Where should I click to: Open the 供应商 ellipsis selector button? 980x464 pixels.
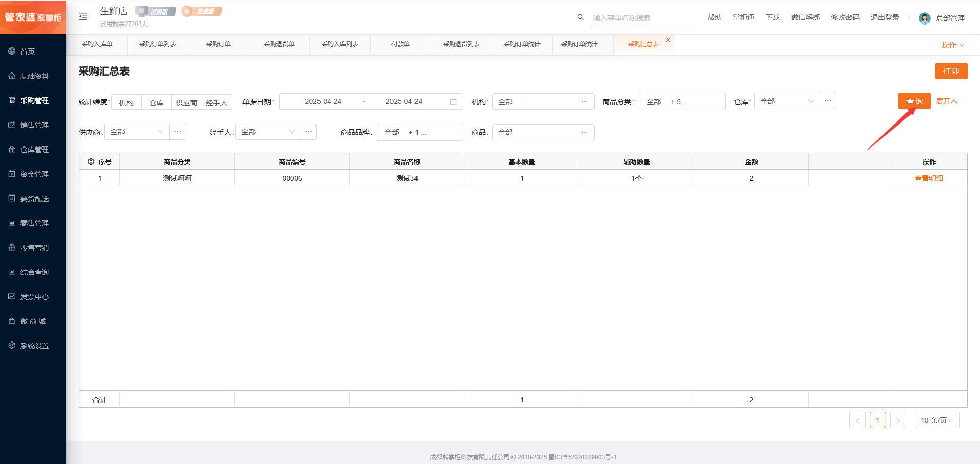click(x=178, y=132)
